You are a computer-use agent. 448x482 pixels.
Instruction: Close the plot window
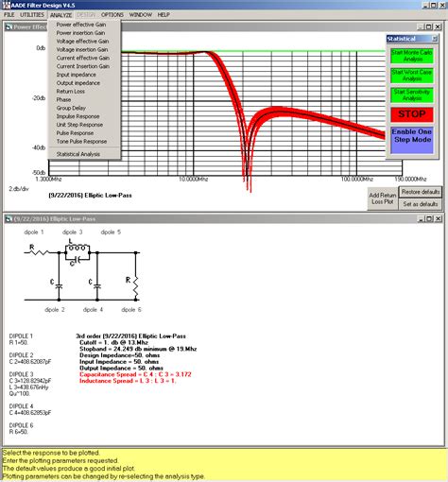click(x=438, y=27)
